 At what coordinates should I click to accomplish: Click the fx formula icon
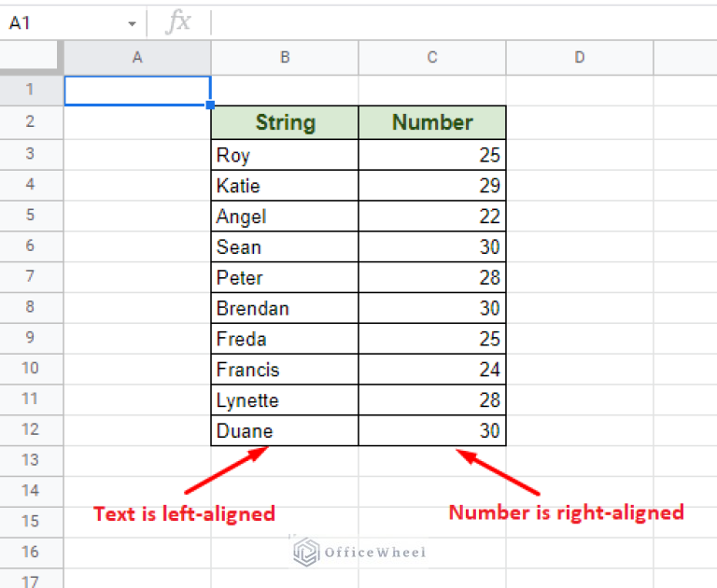tap(177, 22)
